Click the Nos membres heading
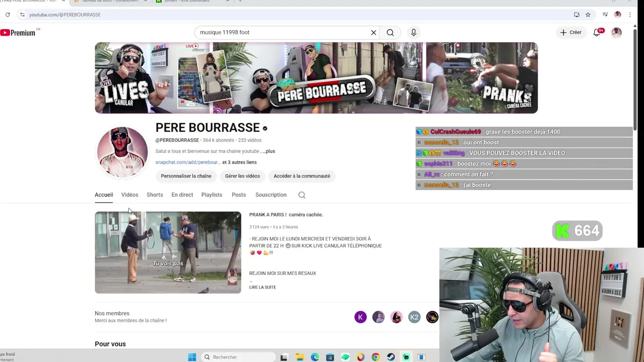Image resolution: width=644 pixels, height=362 pixels. point(112,313)
